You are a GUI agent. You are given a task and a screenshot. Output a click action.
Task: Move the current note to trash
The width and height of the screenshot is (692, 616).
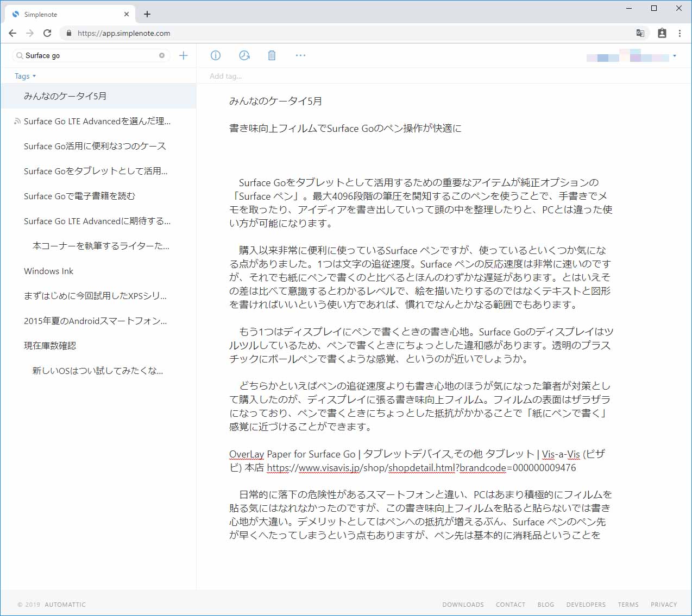pyautogui.click(x=272, y=55)
